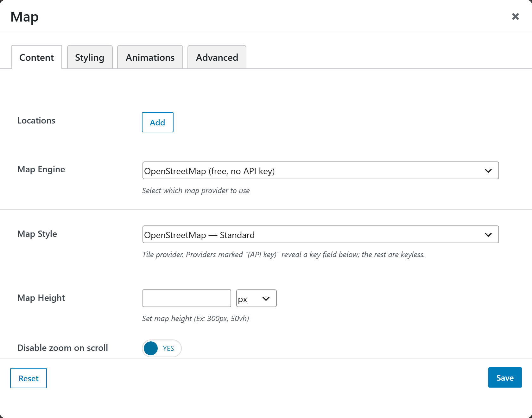Focus the Map Height input field
The image size is (532, 418).
tap(187, 298)
